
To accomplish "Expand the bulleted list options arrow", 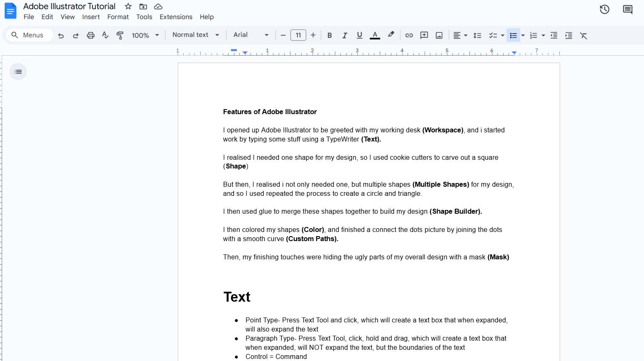I will coord(523,36).
